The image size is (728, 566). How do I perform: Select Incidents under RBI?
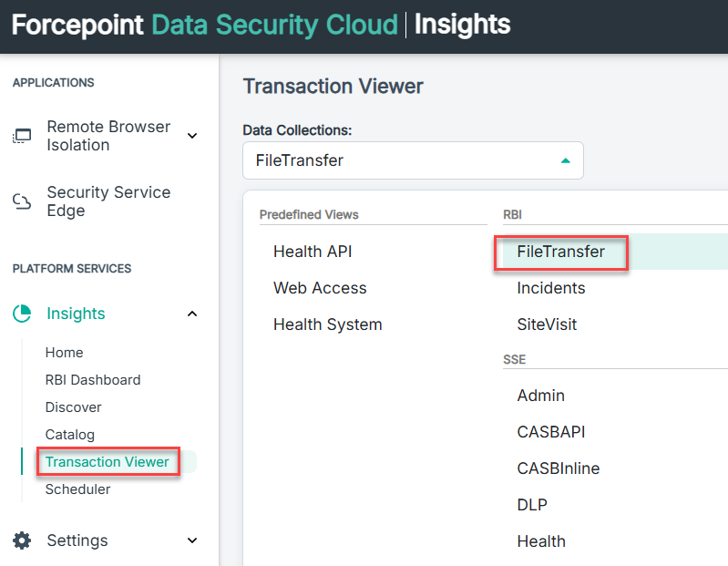(551, 288)
